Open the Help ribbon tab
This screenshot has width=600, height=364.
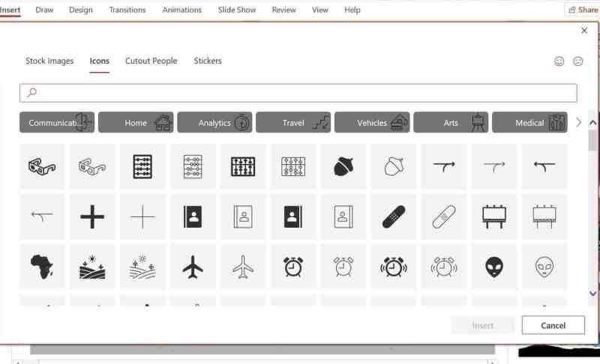[352, 10]
